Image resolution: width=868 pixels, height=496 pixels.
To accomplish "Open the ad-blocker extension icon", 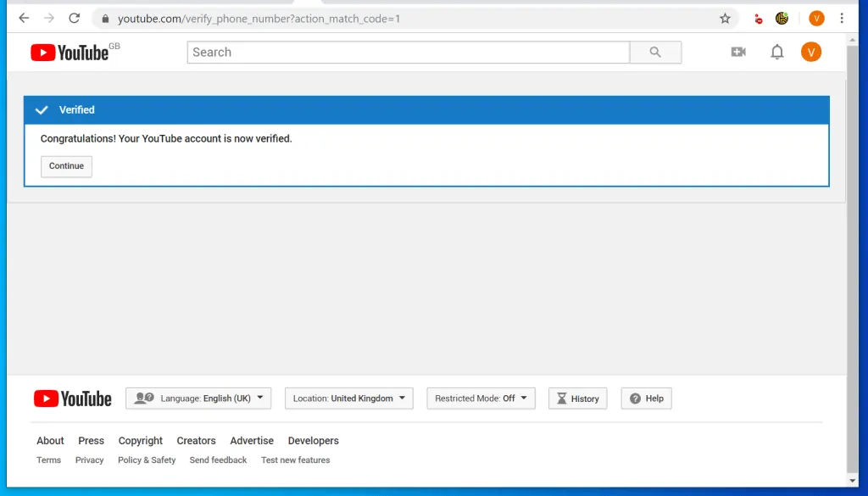I will pos(758,18).
